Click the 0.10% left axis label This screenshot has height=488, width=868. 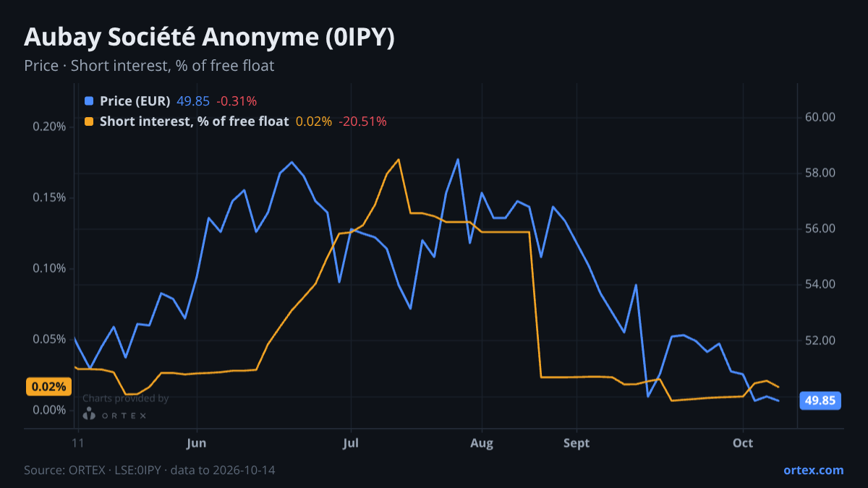[x=49, y=268]
